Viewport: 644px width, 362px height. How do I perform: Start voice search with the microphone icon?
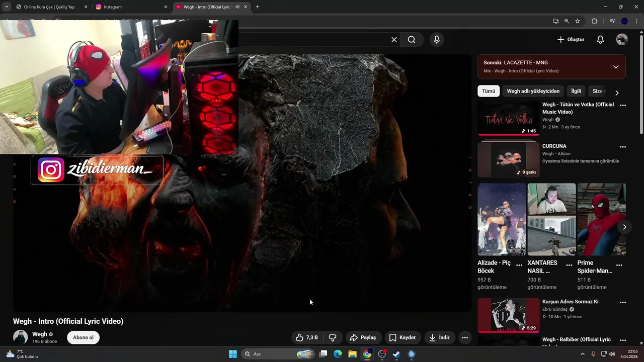(x=436, y=40)
